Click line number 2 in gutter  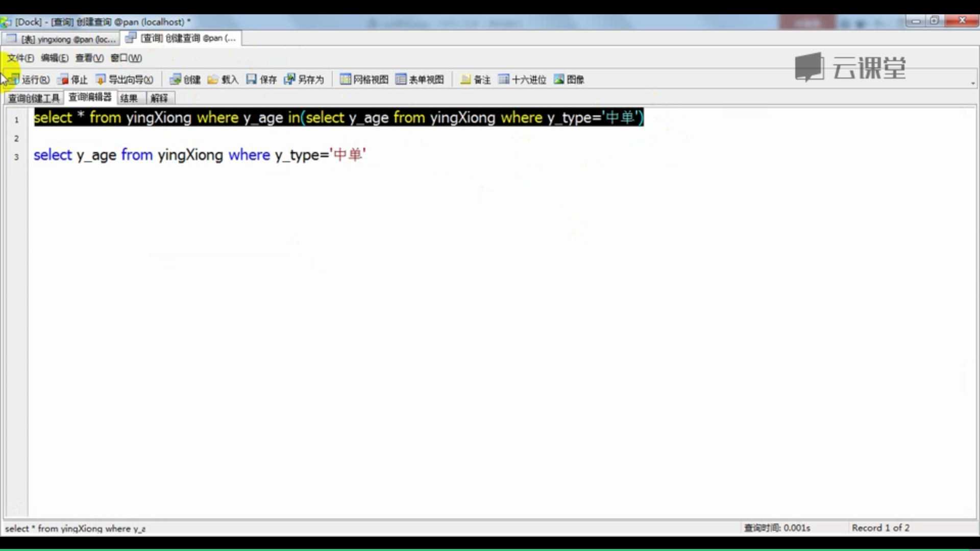pos(16,138)
